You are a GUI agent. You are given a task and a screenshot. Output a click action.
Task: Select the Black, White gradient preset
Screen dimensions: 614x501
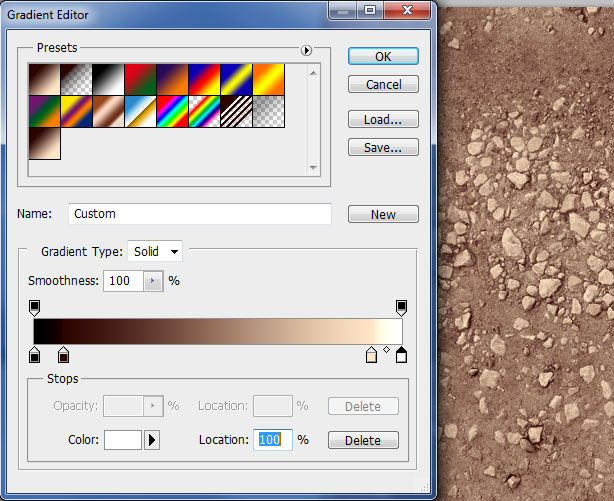(x=109, y=79)
